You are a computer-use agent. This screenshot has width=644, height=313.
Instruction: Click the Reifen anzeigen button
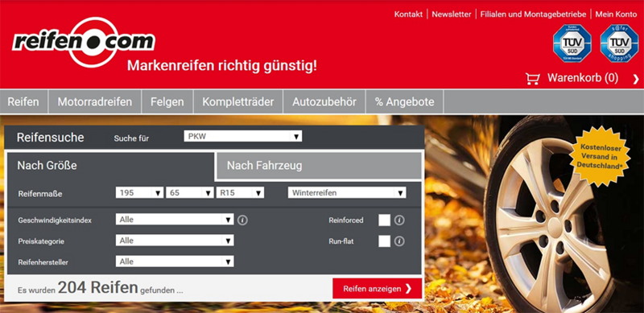coord(377,289)
